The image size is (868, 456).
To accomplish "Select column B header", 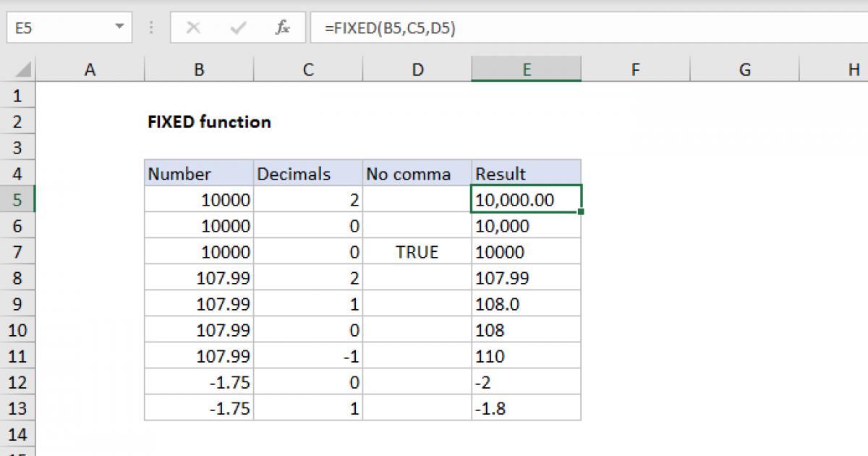I will click(x=199, y=69).
